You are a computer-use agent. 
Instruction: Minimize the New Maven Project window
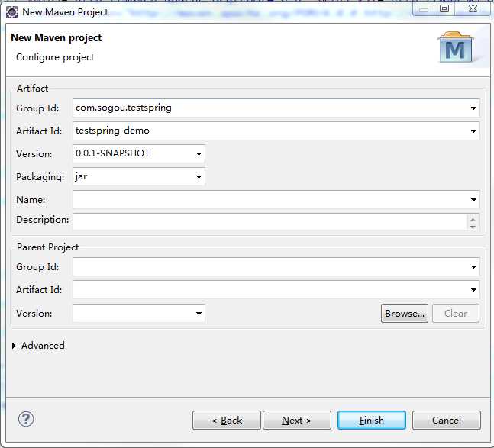click(424, 8)
